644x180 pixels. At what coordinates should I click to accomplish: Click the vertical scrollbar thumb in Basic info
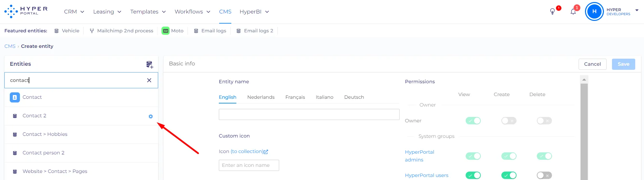(x=584, y=131)
